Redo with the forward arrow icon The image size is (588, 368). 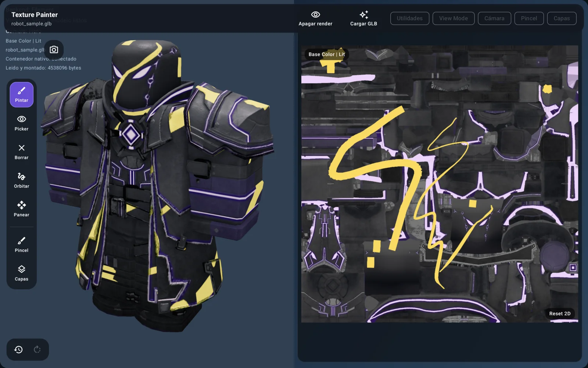37,350
